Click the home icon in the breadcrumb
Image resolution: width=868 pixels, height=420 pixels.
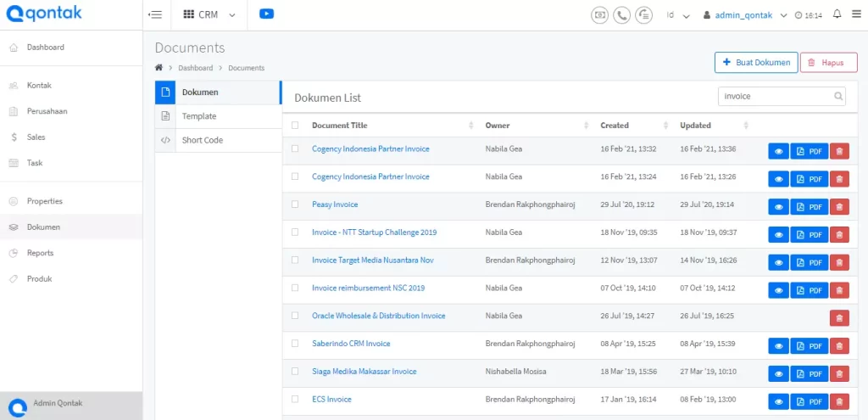(159, 68)
